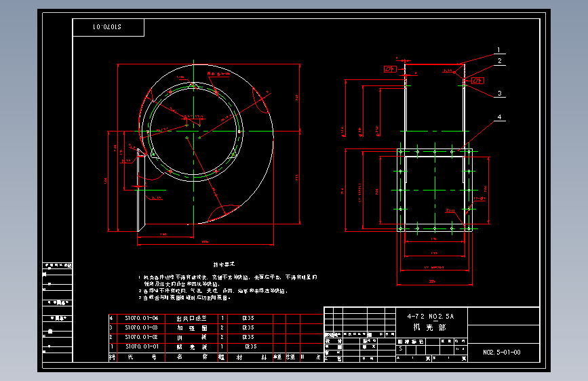The height and width of the screenshot is (381, 588).
Task: Select balloon number 2 on side view
Action: (x=500, y=61)
